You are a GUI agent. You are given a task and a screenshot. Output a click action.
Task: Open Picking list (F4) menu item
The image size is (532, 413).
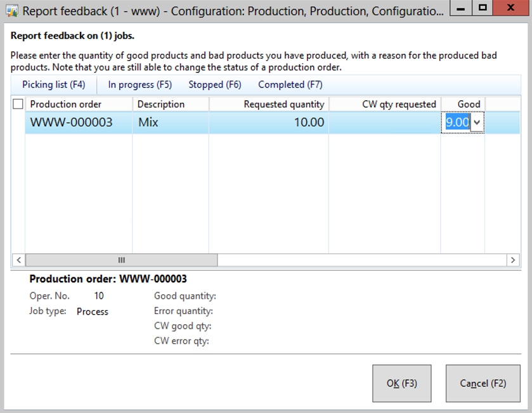pos(53,84)
